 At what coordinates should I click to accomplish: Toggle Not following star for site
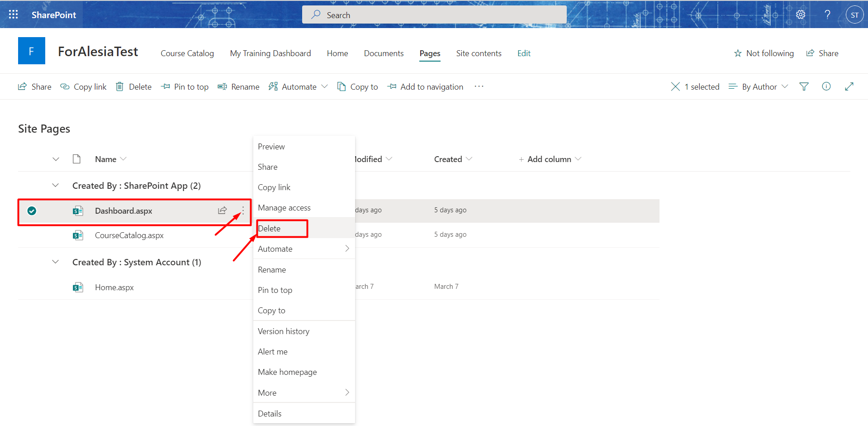[x=738, y=53]
